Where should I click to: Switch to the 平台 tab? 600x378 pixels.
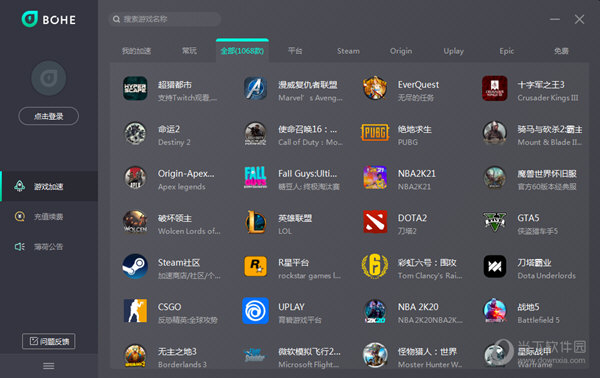point(295,51)
